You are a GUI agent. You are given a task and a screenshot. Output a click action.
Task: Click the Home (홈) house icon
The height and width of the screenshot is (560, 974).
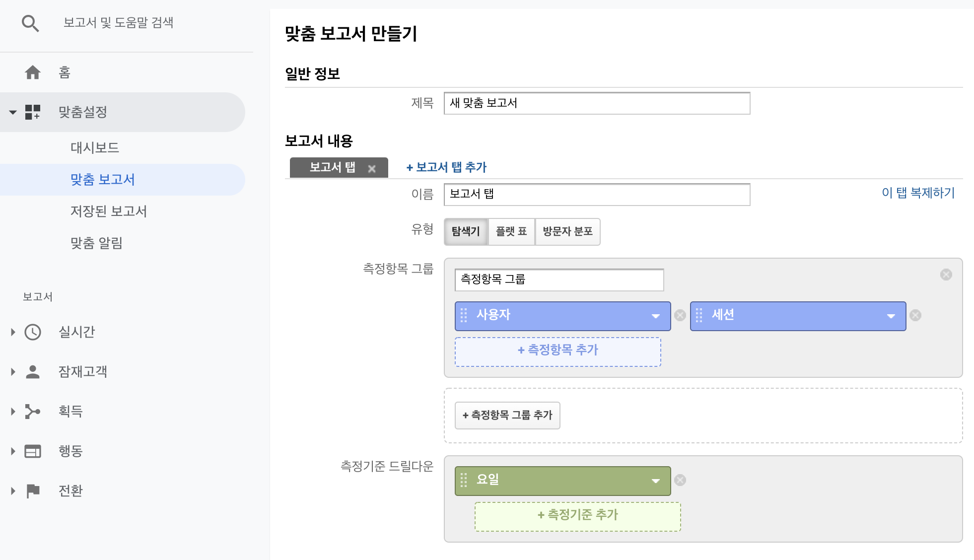33,72
